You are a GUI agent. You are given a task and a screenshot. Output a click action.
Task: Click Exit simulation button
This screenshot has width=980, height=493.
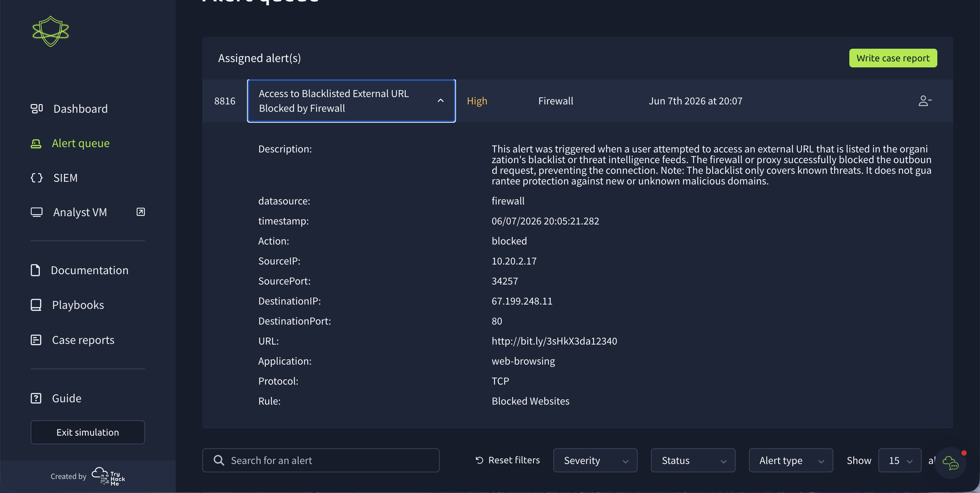[87, 432]
